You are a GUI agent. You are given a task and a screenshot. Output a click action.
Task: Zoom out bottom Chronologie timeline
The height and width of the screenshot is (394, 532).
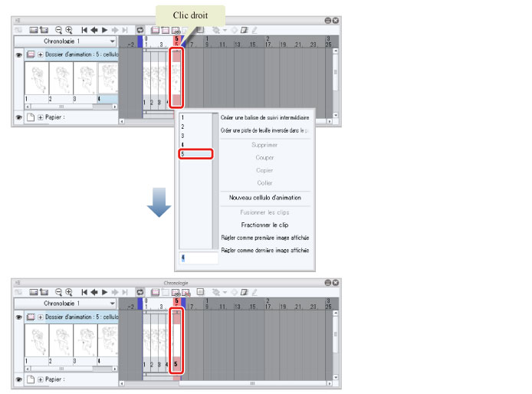point(58,292)
